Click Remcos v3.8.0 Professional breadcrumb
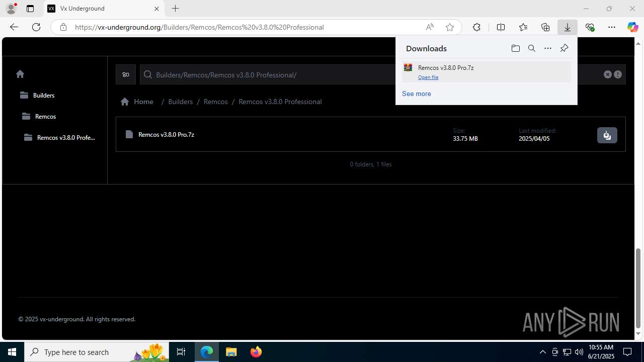This screenshot has height=362, width=644. pos(280,102)
